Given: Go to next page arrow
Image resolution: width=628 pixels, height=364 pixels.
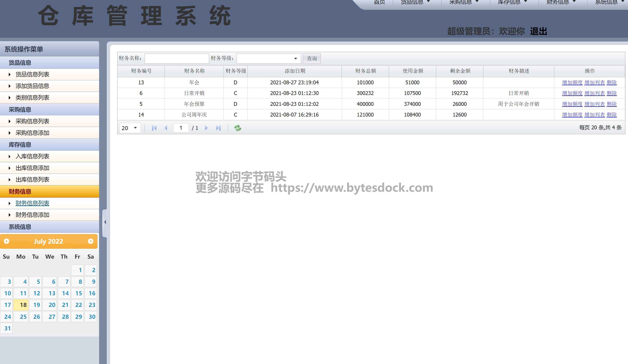Looking at the screenshot, I should click(x=206, y=128).
